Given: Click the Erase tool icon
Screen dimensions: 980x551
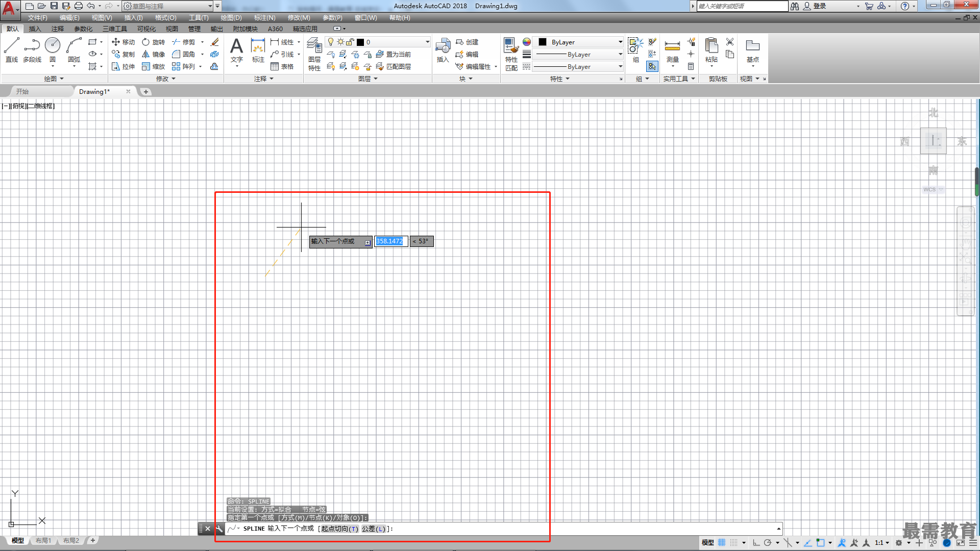Looking at the screenshot, I should [x=215, y=42].
